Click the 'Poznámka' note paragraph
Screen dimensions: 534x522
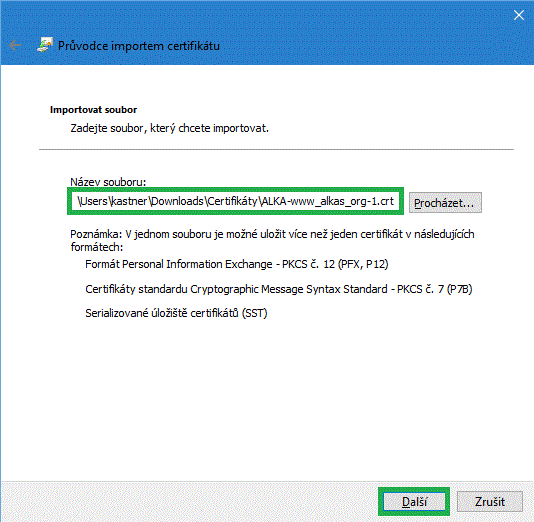pyautogui.click(x=272, y=240)
